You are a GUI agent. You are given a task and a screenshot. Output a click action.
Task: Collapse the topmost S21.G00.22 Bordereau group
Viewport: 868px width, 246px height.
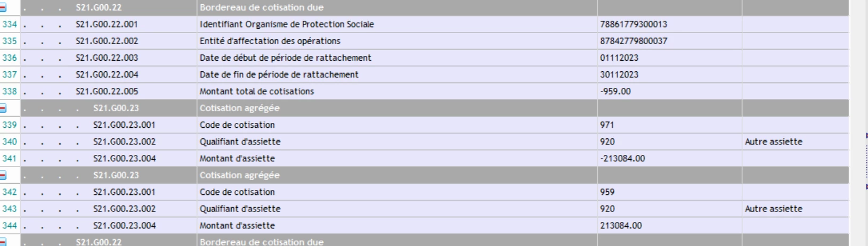3,7
